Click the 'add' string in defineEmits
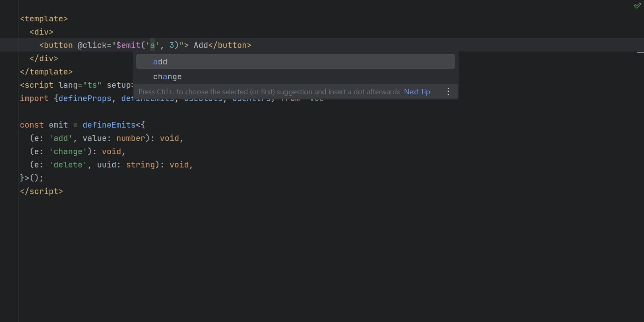Image resolution: width=644 pixels, height=322 pixels. coord(61,138)
